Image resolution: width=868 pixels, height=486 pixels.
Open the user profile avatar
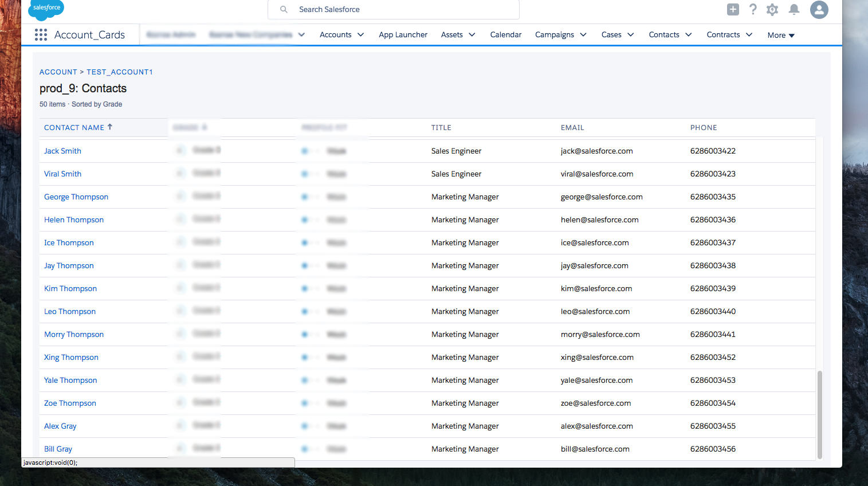(819, 10)
